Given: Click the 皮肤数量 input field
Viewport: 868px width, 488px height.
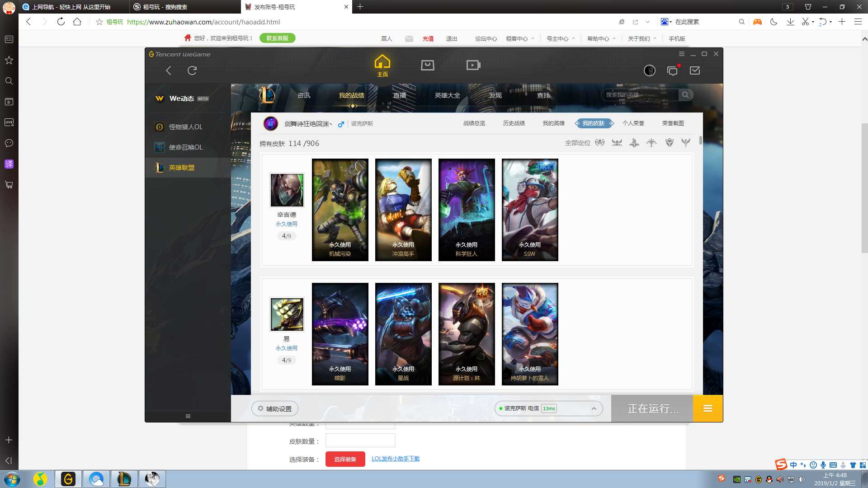Looking at the screenshot, I should [360, 441].
